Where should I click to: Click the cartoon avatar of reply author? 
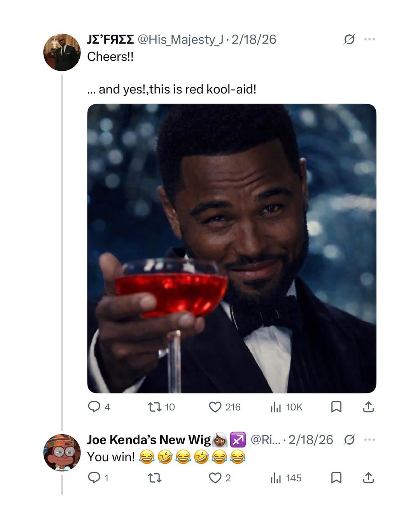point(62,452)
